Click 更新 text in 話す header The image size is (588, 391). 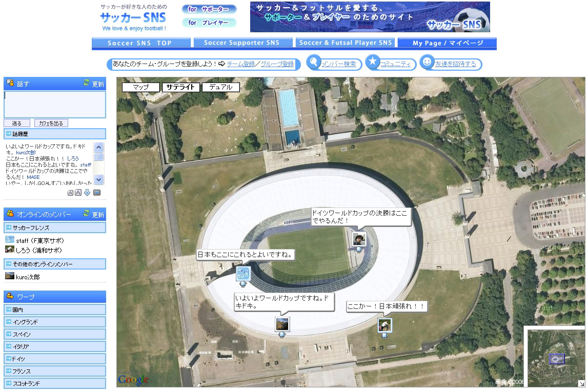point(98,84)
